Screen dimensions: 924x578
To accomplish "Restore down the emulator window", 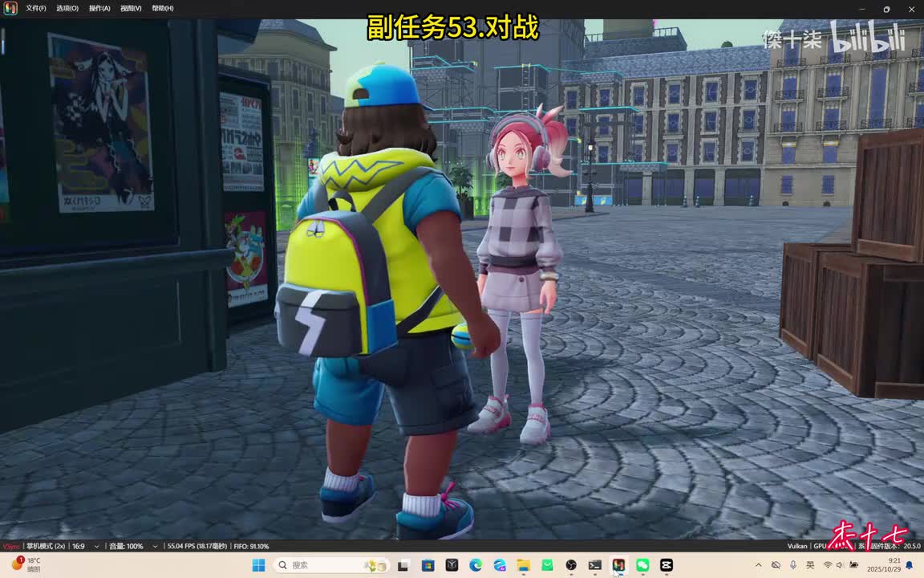I will pos(886,9).
